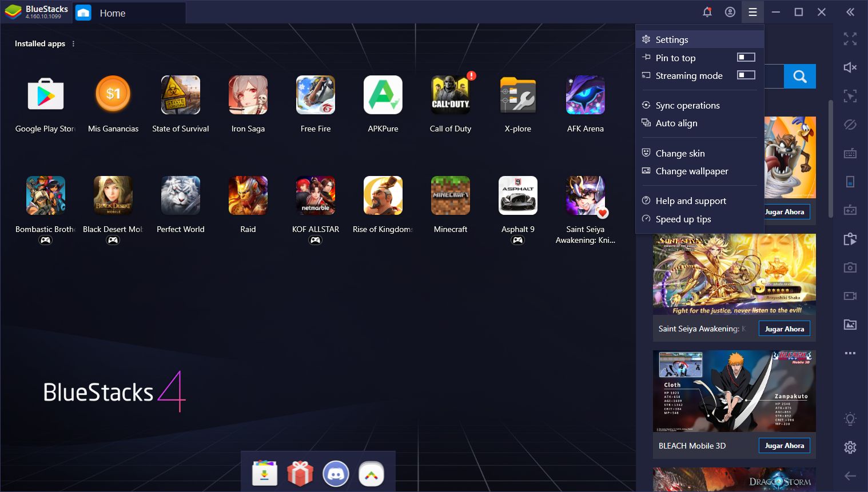Open the keyboard controls icon in sidebar
Screen dimensions: 868x492
pyautogui.click(x=850, y=153)
